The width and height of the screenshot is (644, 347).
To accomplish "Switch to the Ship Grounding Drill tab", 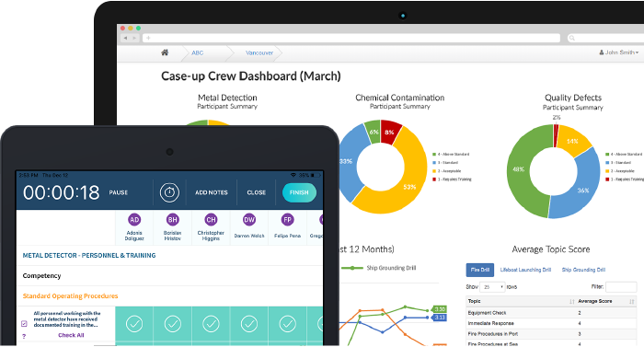I will [583, 270].
